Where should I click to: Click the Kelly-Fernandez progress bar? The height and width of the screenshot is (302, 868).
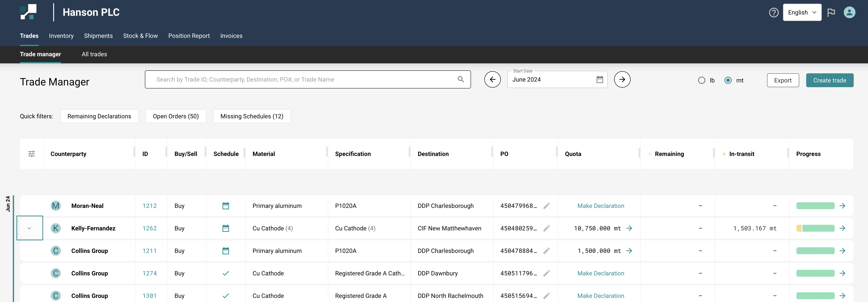[x=815, y=228]
